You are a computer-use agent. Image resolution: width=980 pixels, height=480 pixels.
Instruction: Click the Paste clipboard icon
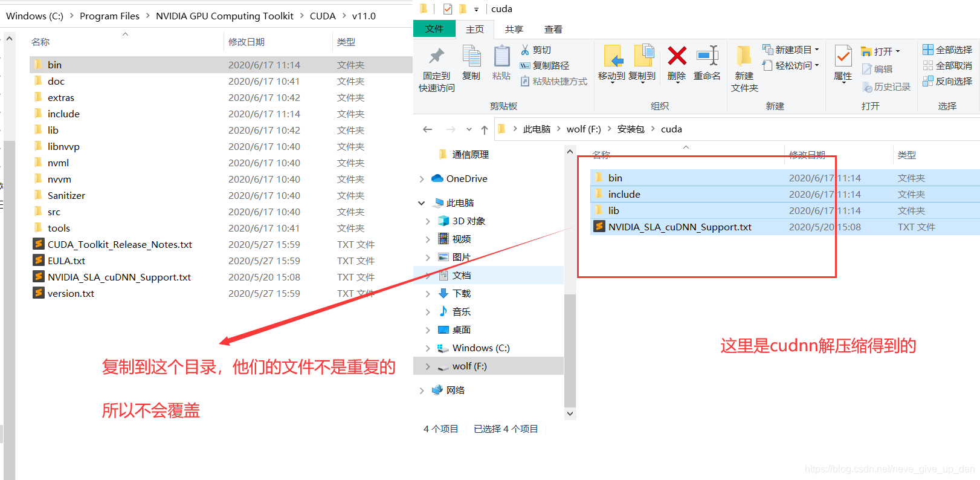pos(501,56)
